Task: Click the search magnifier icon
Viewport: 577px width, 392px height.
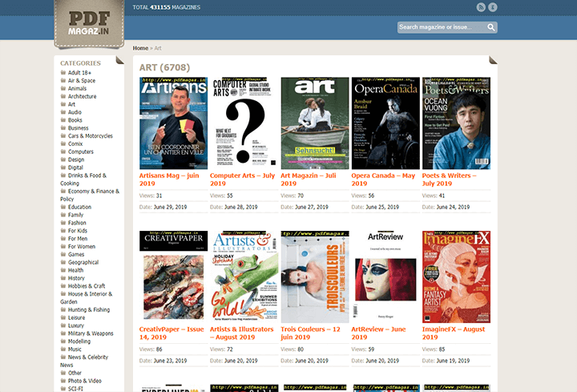Action: tap(491, 27)
